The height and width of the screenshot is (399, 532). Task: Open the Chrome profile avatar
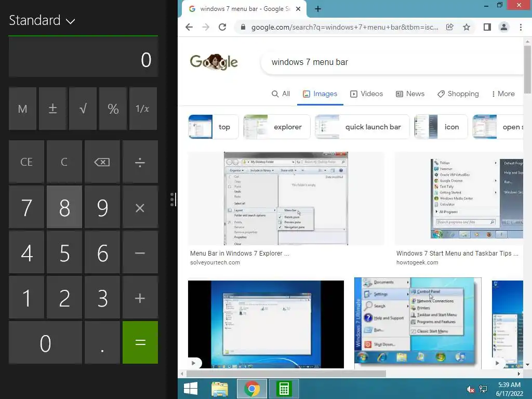(x=504, y=27)
